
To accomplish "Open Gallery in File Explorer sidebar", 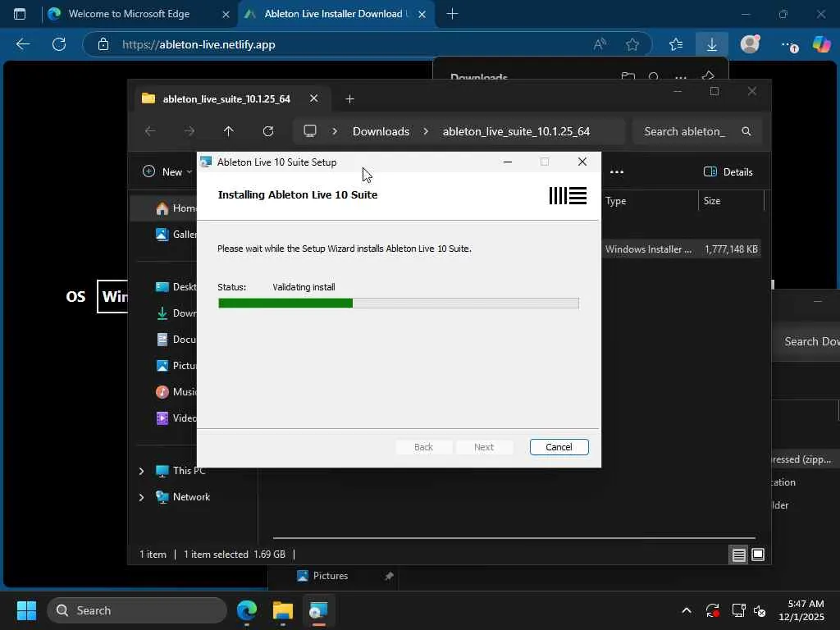I will (177, 234).
